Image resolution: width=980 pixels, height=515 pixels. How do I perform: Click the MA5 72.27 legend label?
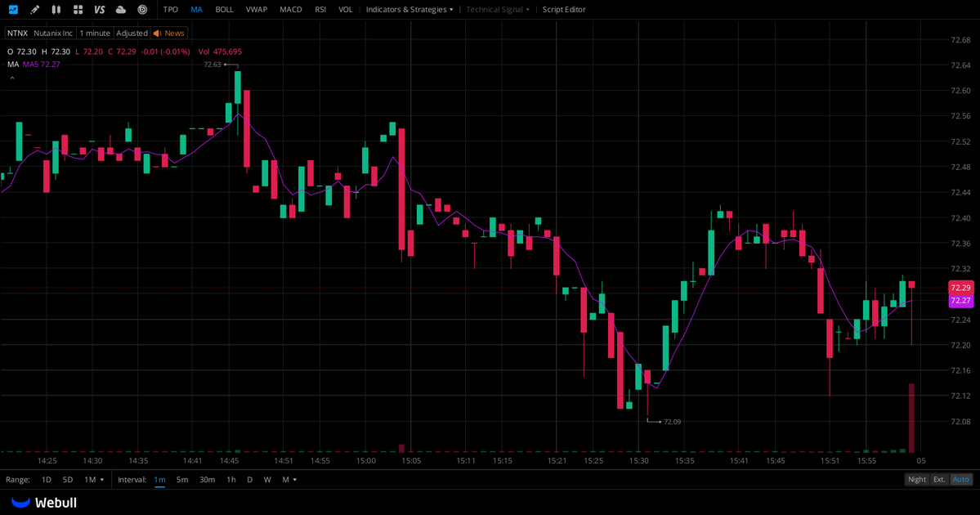[41, 65]
